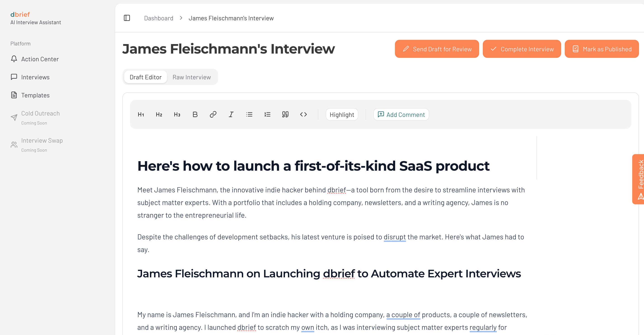Toggle italic formatting
This screenshot has width=644, height=335.
[231, 115]
